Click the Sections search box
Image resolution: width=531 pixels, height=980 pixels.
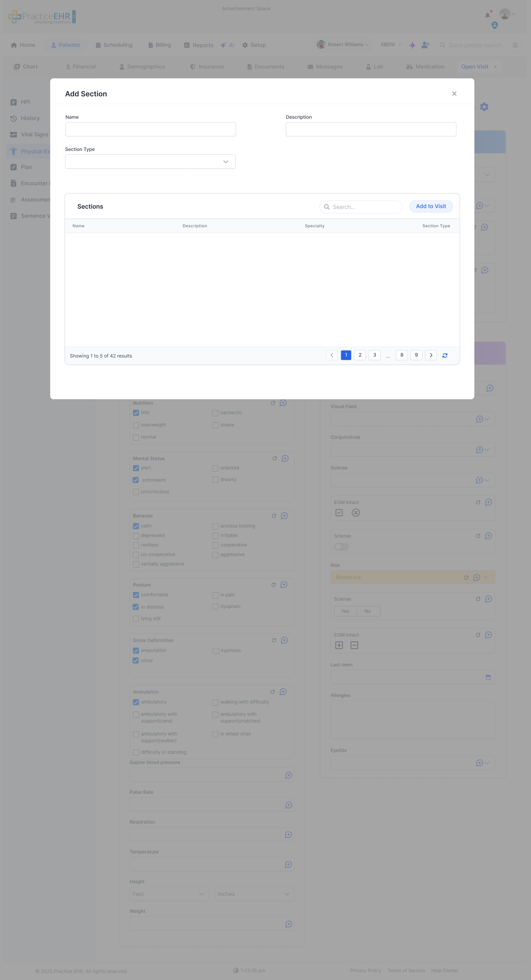pos(361,207)
